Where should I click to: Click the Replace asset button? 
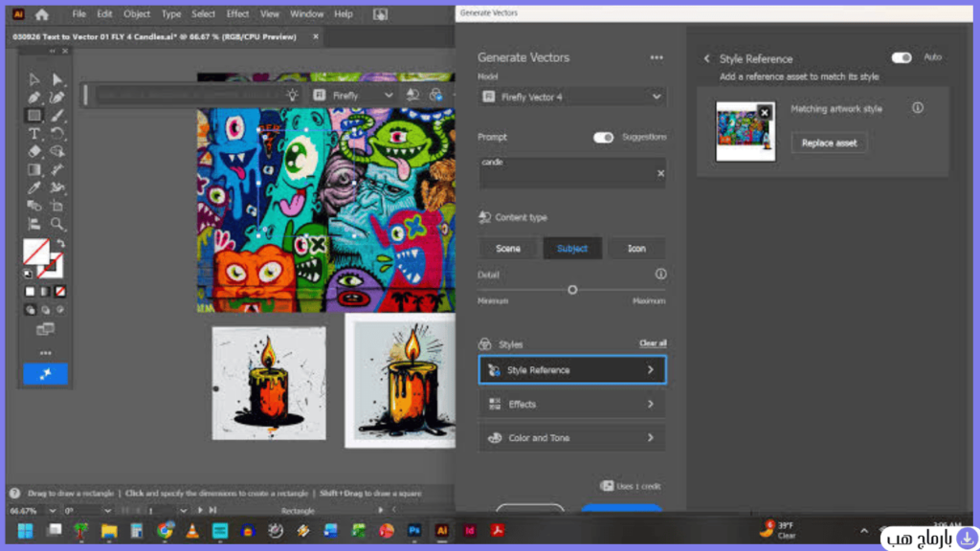coord(830,143)
